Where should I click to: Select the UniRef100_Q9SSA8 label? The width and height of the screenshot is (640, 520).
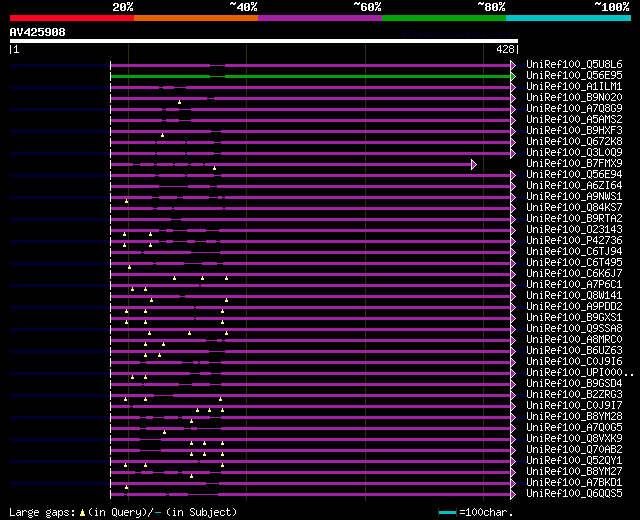[x=574, y=329]
